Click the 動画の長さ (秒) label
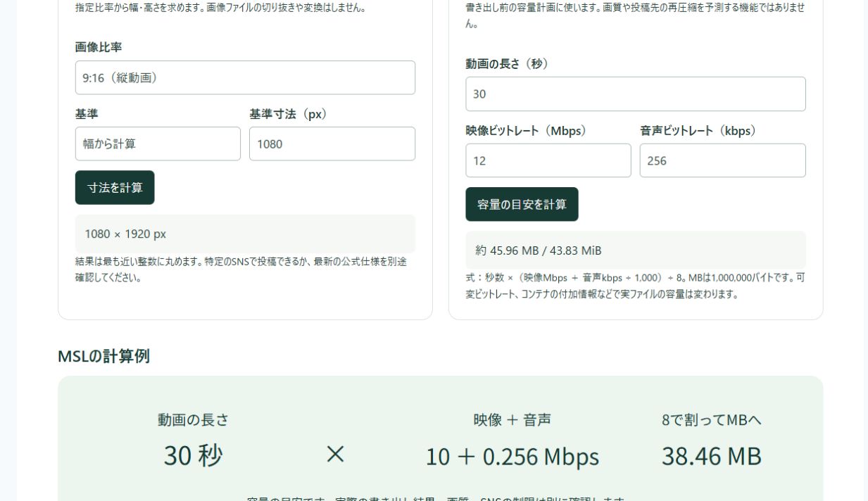This screenshot has height=501, width=868. point(507,64)
